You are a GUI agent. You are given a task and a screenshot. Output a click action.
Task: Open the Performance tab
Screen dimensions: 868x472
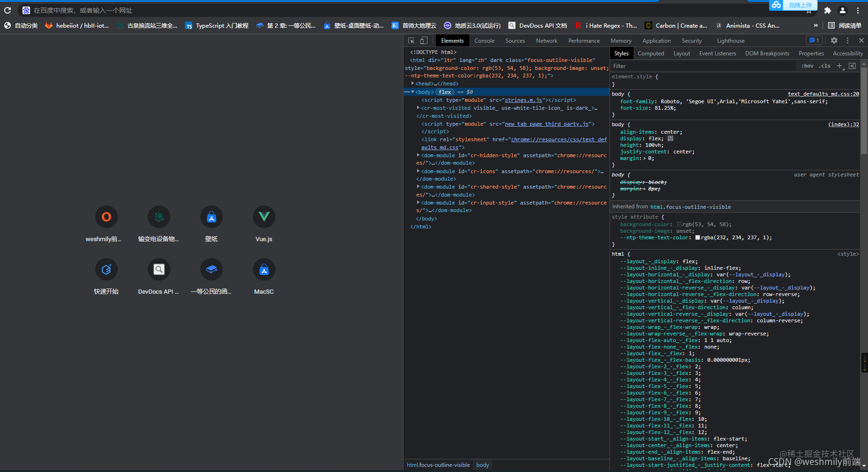coord(584,41)
